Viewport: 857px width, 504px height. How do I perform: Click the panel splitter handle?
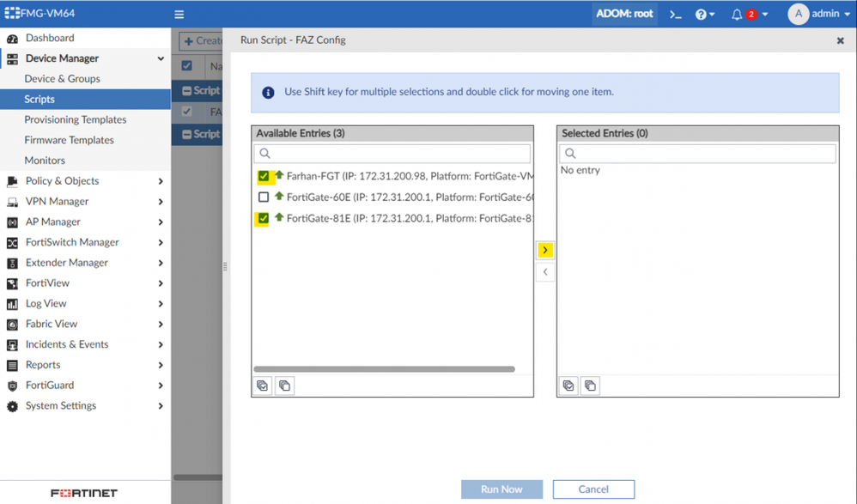(225, 266)
